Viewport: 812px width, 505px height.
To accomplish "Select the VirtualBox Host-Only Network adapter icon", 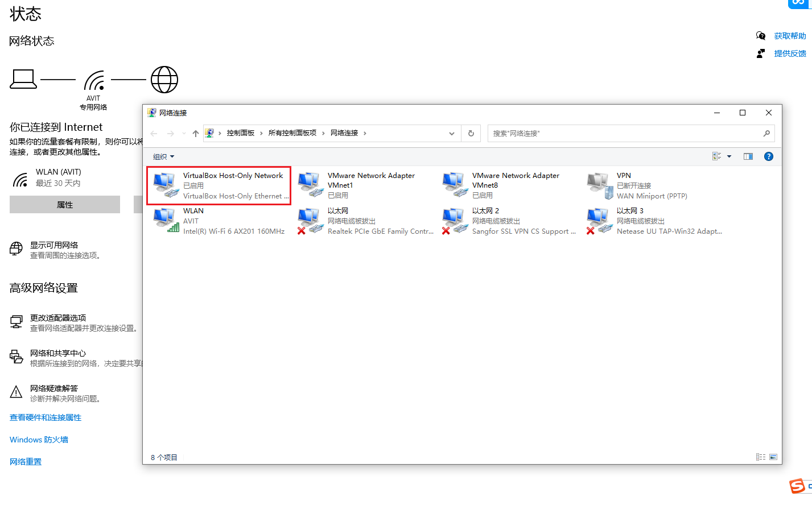I will (165, 185).
